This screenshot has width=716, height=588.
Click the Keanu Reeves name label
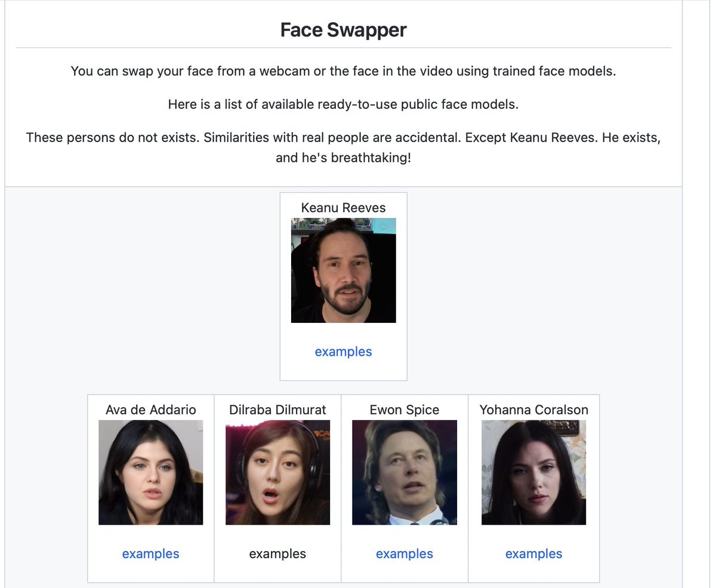(x=343, y=207)
